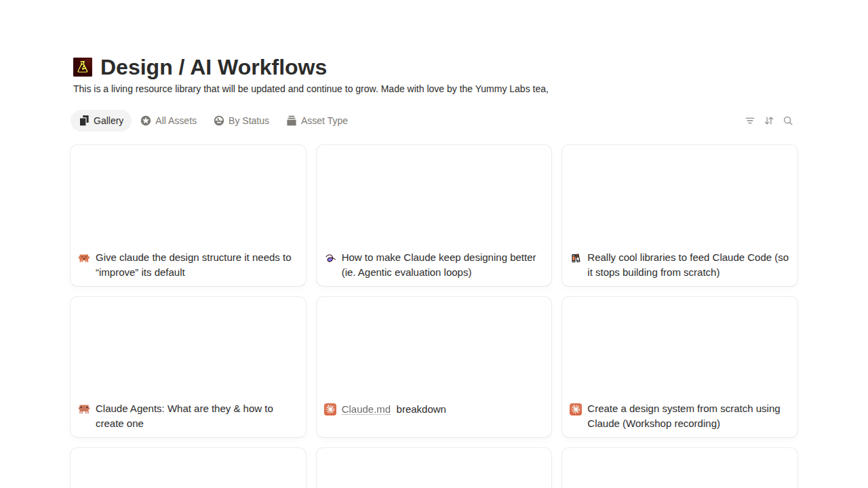Open the search magnifier icon
Viewport: 868px width, 488px height.
point(788,121)
